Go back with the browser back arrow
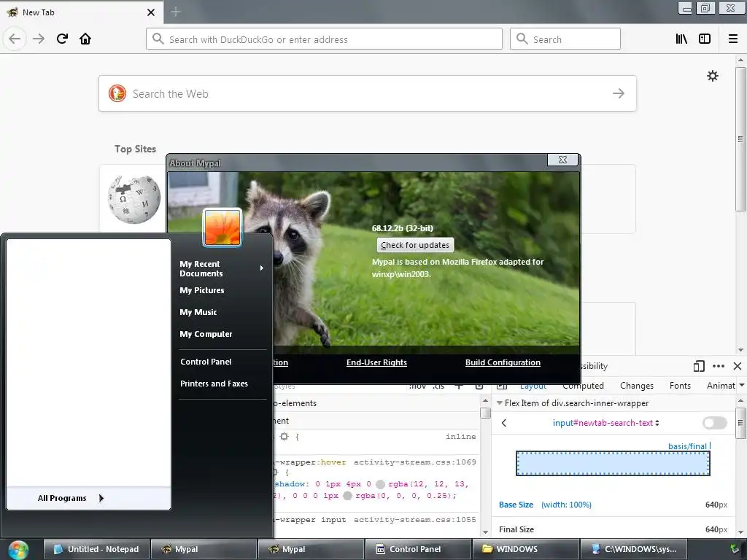 pos(15,39)
